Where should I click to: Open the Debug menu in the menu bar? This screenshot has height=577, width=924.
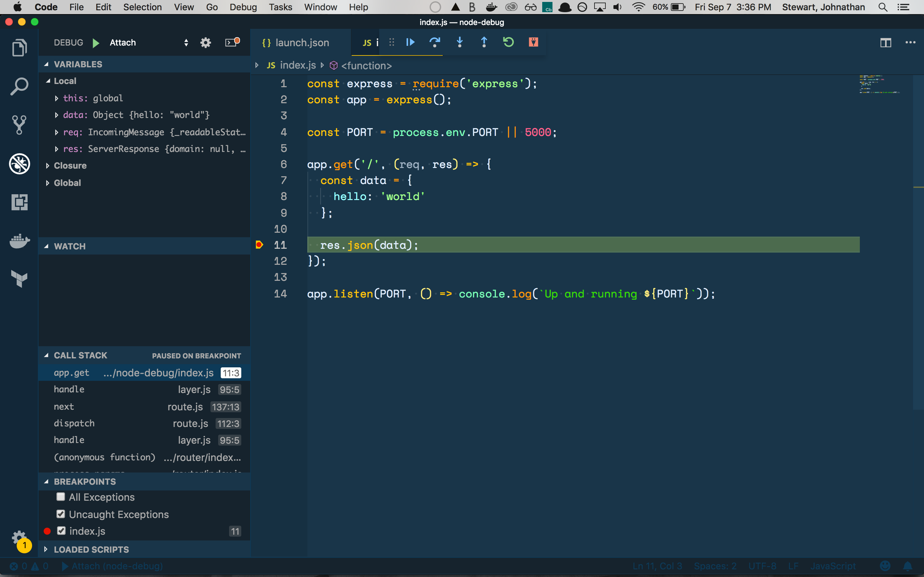[243, 7]
